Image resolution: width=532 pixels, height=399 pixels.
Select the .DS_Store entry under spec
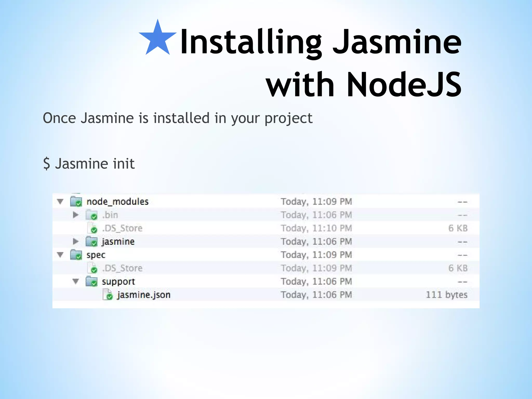click(122, 268)
